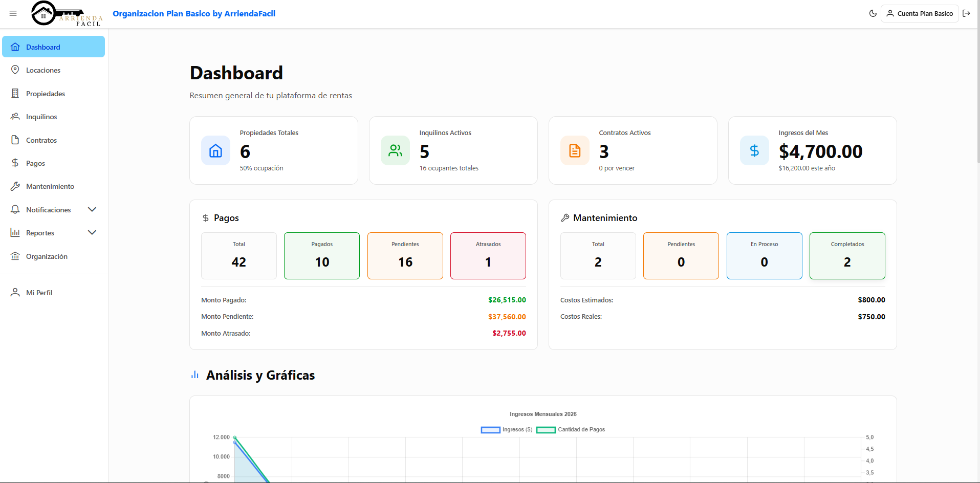Click the orange document icon in Contratos Activos
Screen dimensions: 980x483
575,150
